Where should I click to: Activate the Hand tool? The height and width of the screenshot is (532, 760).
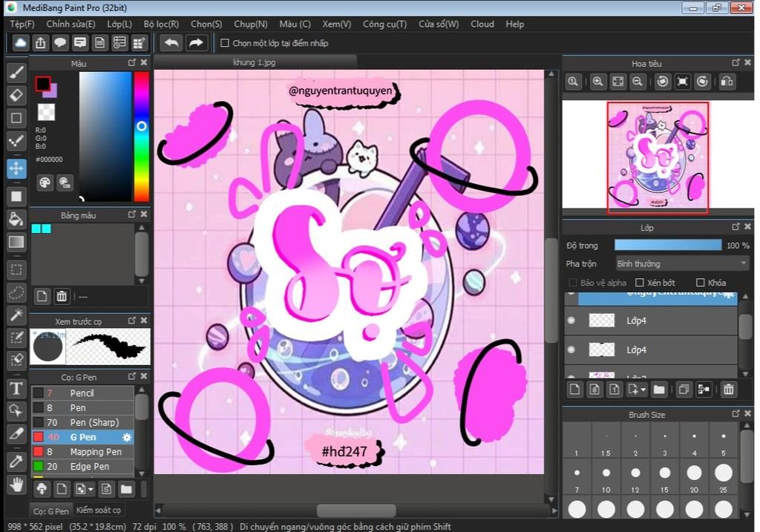(x=16, y=484)
